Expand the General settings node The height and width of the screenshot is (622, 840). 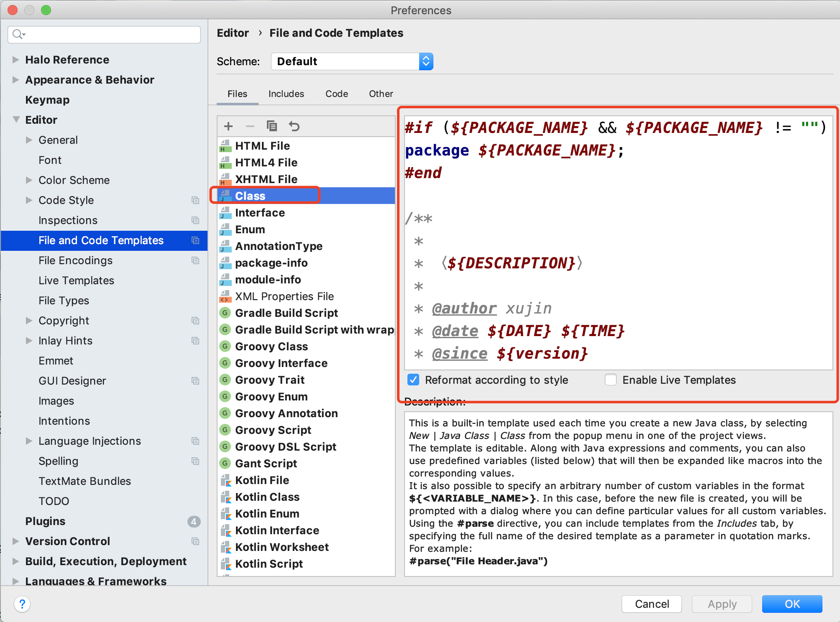pos(29,140)
